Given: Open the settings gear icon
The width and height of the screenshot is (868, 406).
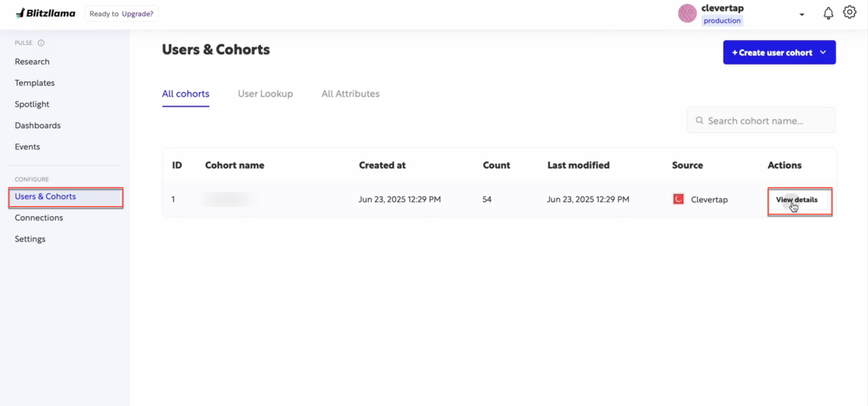Looking at the screenshot, I should [849, 12].
